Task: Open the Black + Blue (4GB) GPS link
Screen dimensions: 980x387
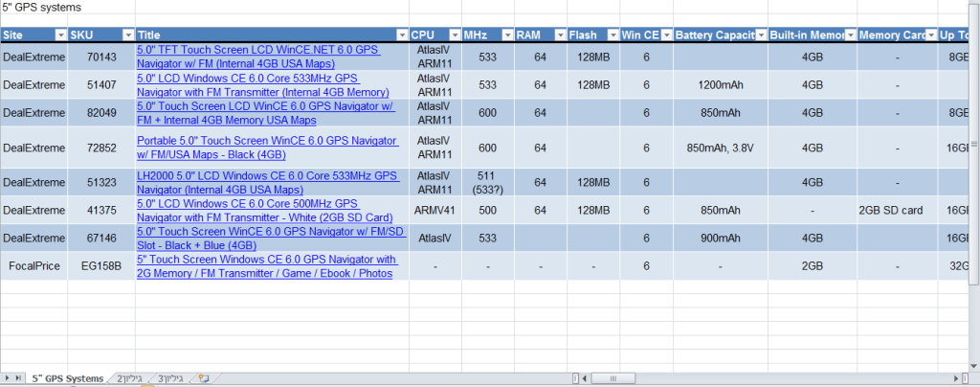Action: tap(271, 239)
